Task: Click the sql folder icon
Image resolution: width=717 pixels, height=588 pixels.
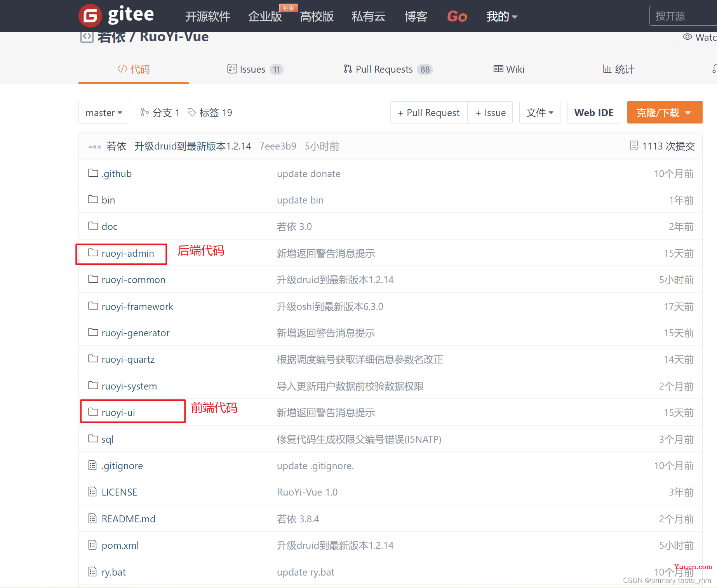Action: click(x=93, y=438)
